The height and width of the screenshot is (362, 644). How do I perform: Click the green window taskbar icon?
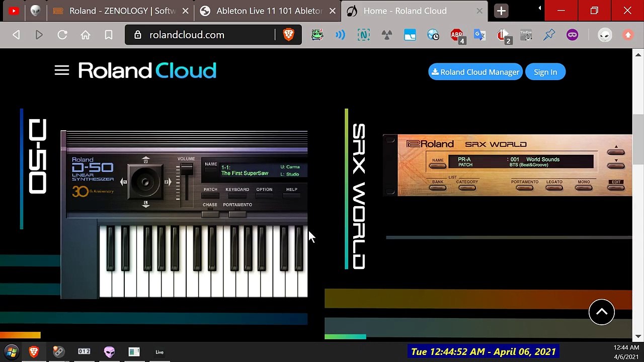(134, 352)
